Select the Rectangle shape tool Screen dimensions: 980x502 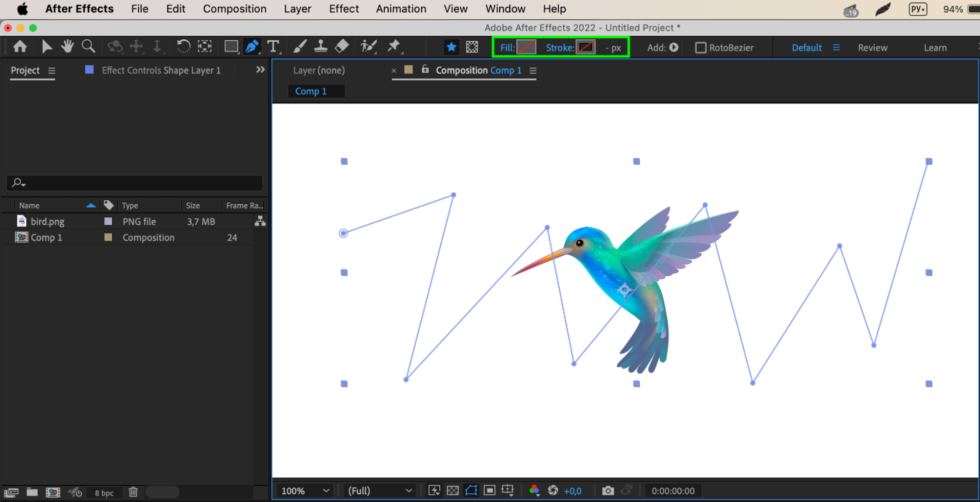coord(231,47)
